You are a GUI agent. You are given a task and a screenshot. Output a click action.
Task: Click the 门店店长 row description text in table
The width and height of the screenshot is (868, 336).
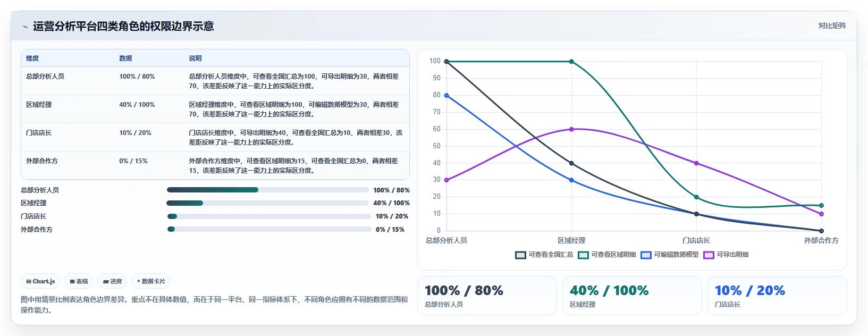pos(296,138)
